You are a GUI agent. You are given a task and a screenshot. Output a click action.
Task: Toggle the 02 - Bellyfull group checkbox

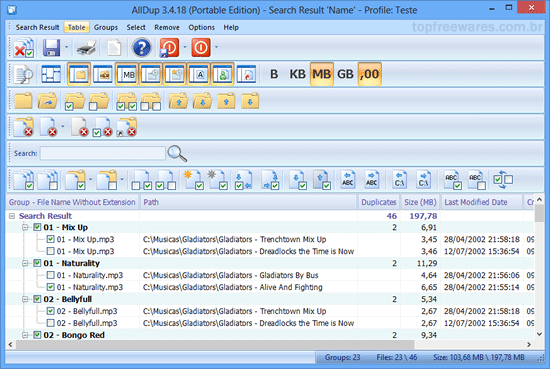click(37, 299)
